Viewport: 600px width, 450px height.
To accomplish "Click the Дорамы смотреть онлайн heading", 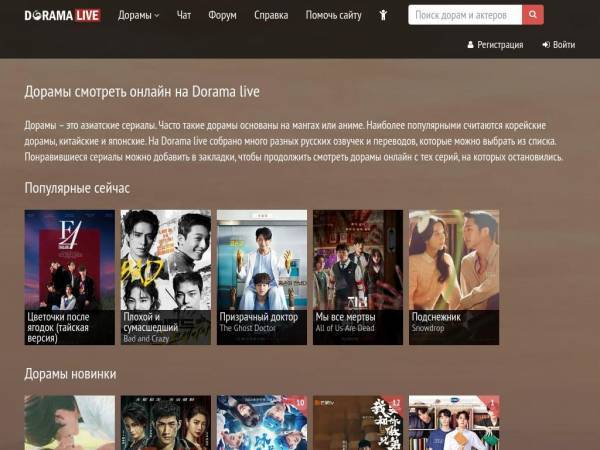I will [142, 92].
